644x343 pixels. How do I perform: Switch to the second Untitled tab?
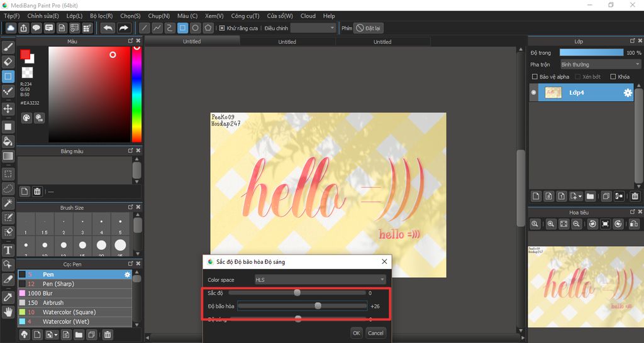coord(287,41)
